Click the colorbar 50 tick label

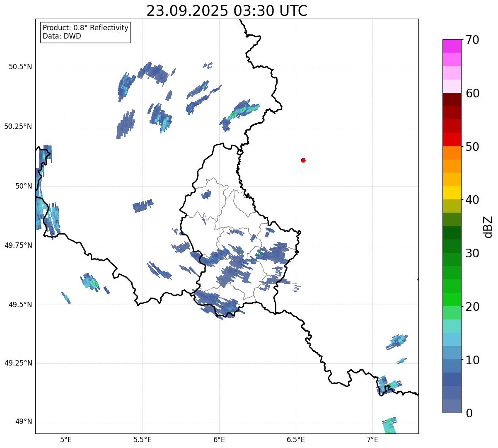coord(473,147)
